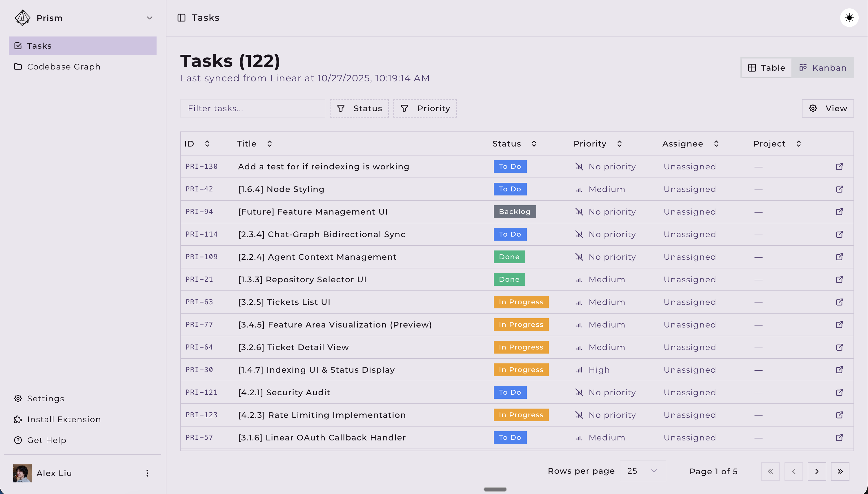Click the sidebar panel icon next to Tasks header
This screenshot has width=868, height=494.
point(182,18)
